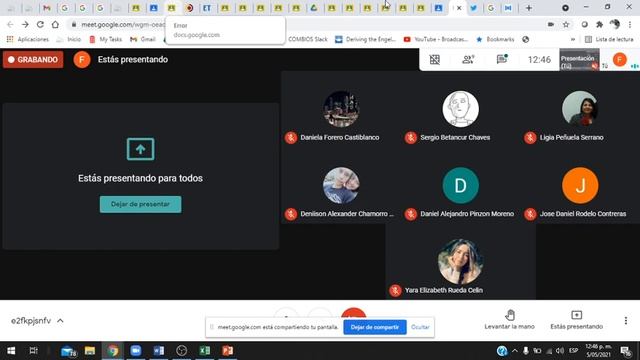640x360 pixels.
Task: Click the GRABANDO recording indicator
Action: point(33,60)
